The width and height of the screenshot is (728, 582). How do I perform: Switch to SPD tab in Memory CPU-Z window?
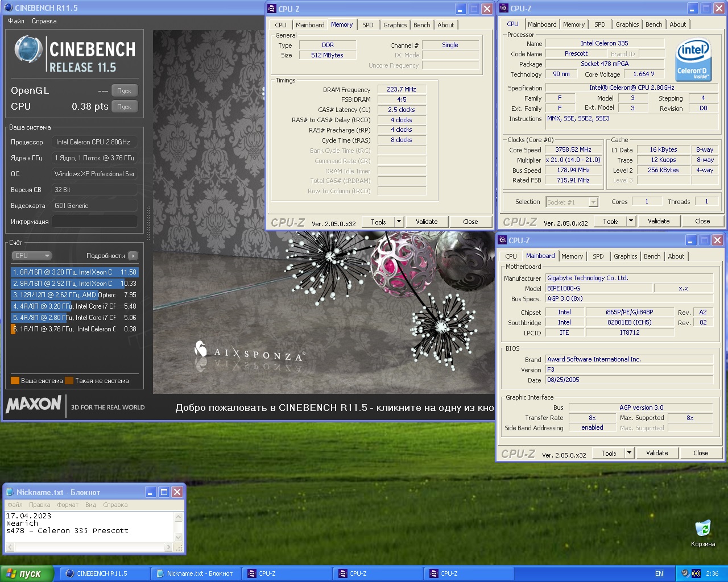[368, 25]
